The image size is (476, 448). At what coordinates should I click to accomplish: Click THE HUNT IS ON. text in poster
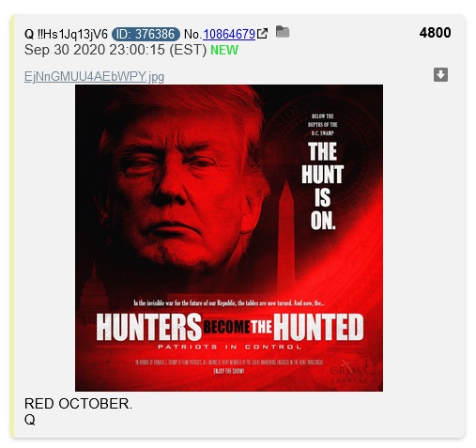point(323,186)
